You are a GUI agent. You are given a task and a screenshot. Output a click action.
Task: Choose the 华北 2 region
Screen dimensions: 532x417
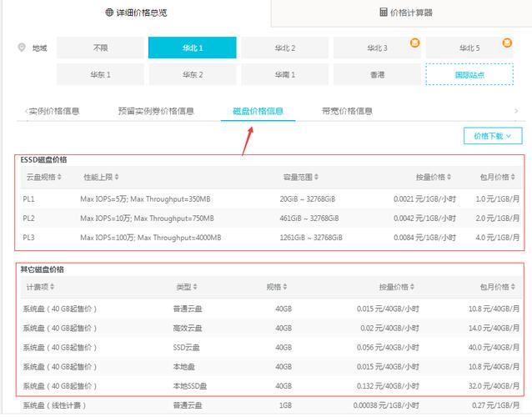[285, 48]
